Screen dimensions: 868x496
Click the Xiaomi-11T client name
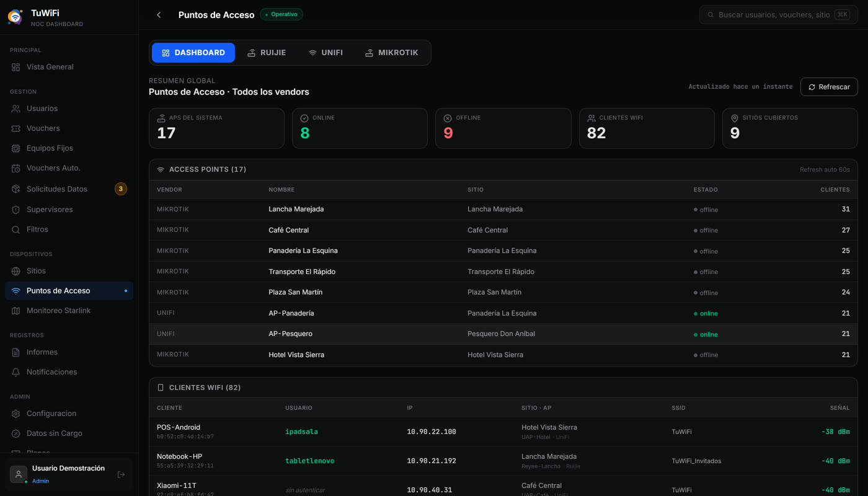[x=177, y=485]
